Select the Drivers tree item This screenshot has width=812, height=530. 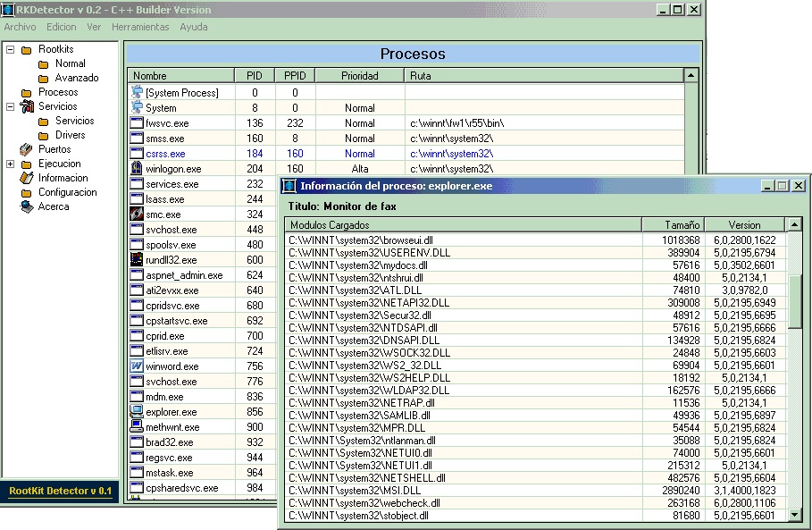[71, 135]
